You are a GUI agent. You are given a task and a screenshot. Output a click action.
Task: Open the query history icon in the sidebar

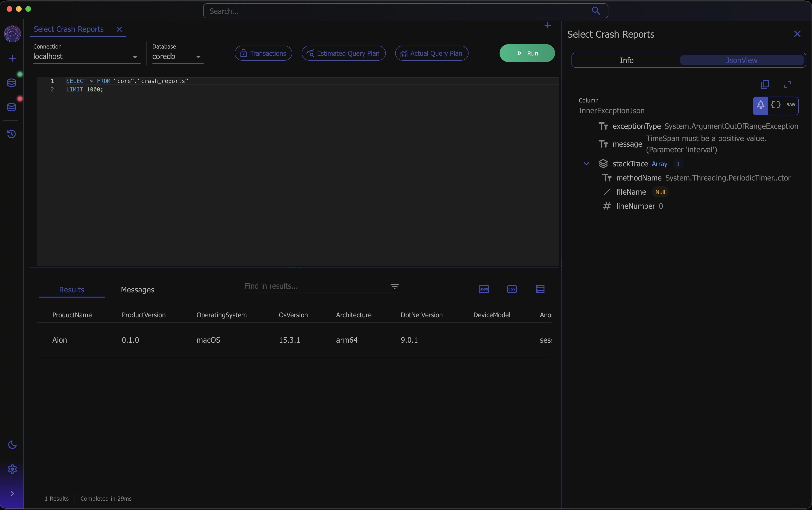[x=12, y=134]
